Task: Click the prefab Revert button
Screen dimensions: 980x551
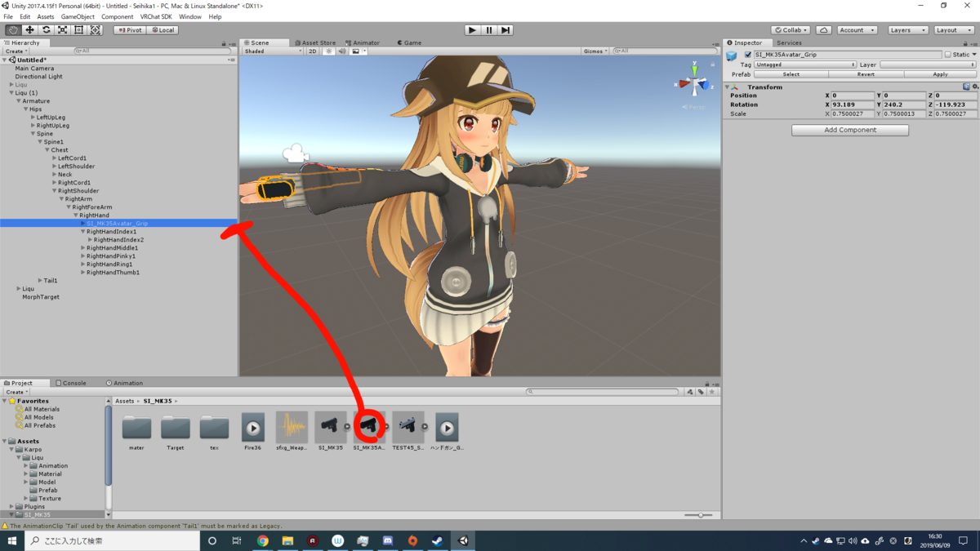Action: coord(866,74)
